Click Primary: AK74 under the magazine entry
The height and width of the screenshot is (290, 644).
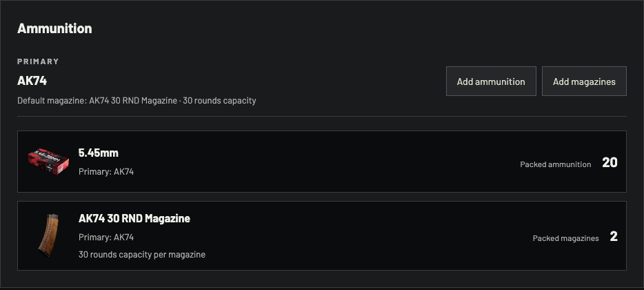pos(106,238)
